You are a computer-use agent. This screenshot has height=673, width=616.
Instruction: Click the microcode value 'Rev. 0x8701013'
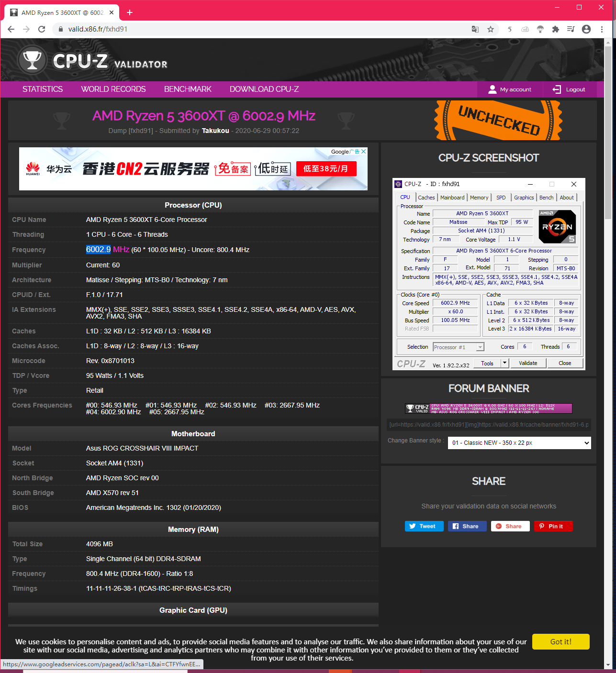110,361
